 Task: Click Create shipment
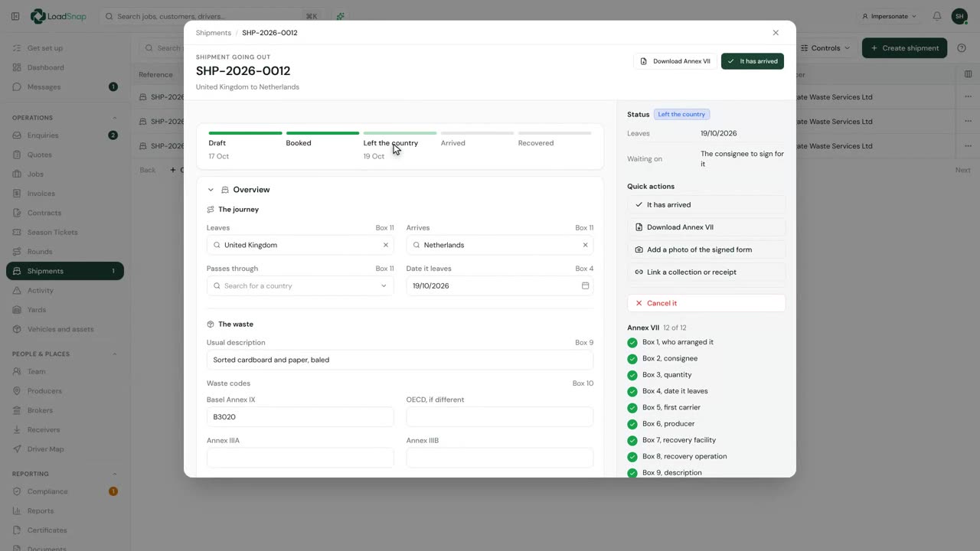pos(904,48)
